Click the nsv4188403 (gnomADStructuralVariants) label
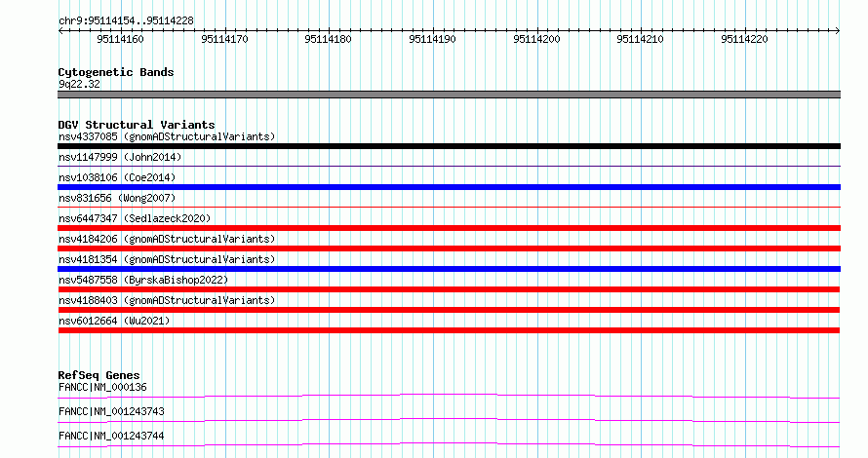 tap(167, 300)
